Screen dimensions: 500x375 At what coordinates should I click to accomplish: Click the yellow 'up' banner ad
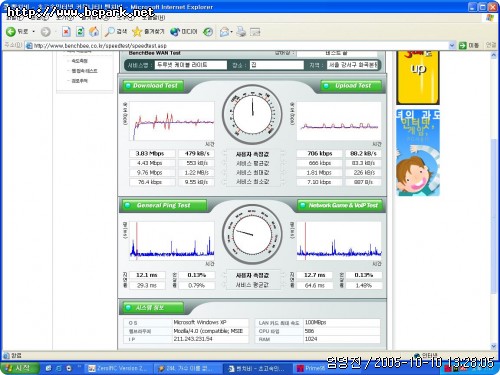point(418,78)
